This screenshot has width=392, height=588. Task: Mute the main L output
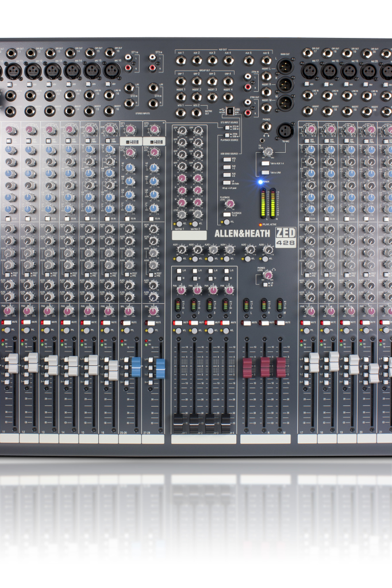[x=247, y=323]
